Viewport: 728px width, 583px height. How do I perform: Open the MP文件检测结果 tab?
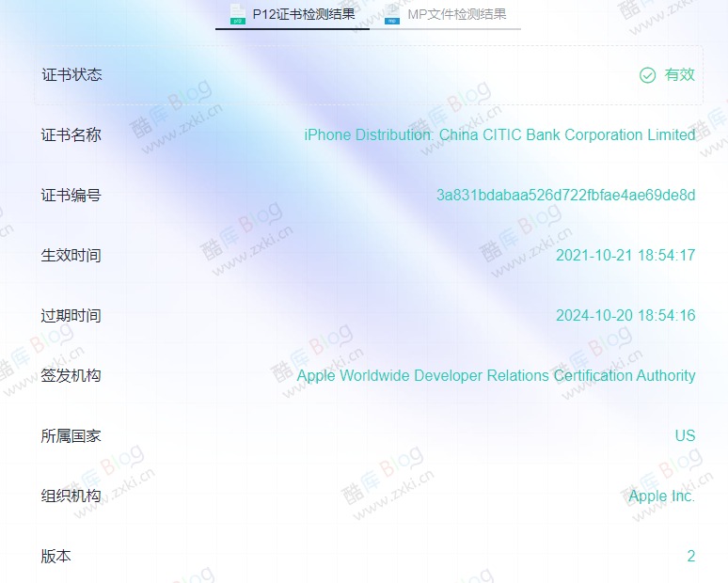pos(446,14)
